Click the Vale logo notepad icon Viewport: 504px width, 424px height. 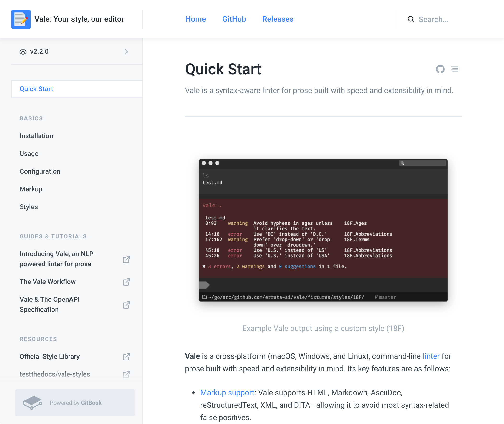[21, 19]
